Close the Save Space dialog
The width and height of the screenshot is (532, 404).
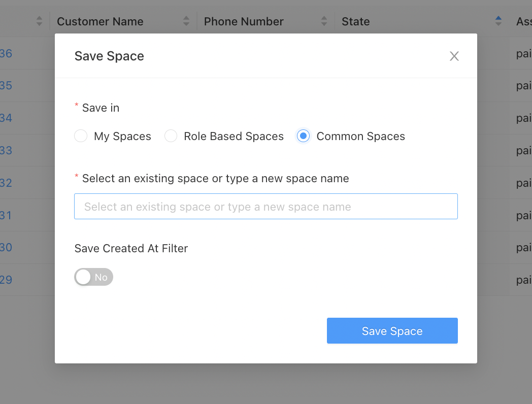(454, 56)
